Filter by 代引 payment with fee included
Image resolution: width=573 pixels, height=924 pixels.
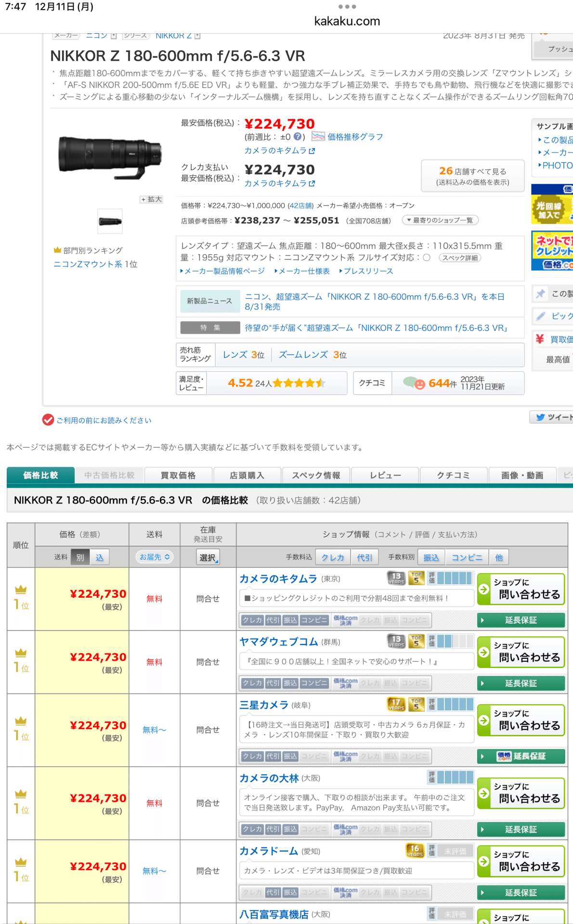point(365,557)
